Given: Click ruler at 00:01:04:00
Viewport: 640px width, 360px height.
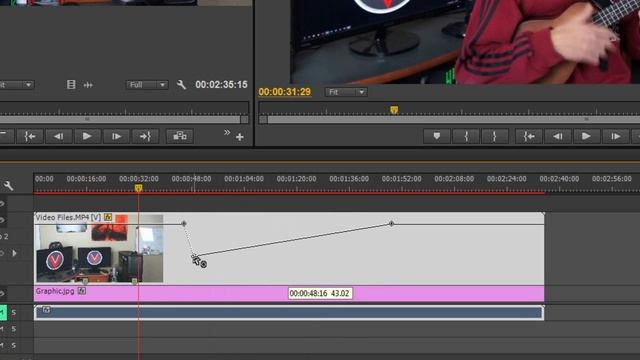Looking at the screenshot, I should pyautogui.click(x=244, y=179).
